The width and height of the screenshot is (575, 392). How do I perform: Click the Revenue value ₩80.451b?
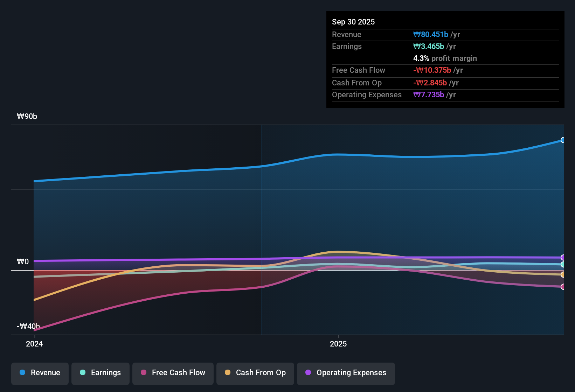(431, 34)
